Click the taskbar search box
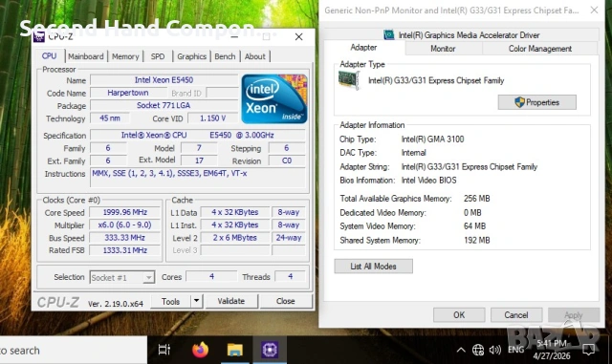 pos(74,350)
